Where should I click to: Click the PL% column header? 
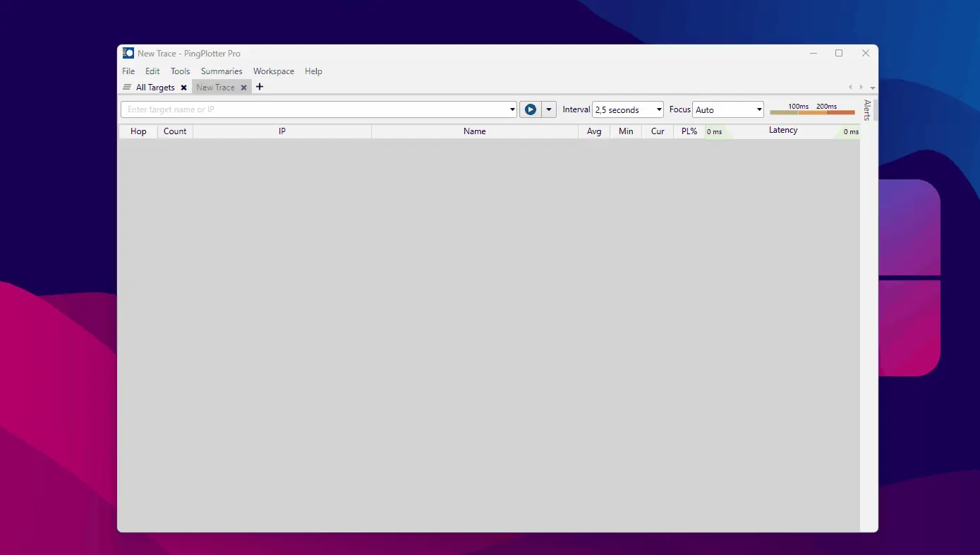tap(689, 131)
